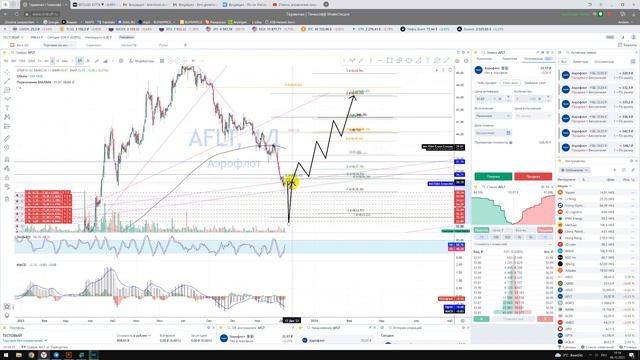
Task: Choose the candlestick chart type icon
Action: click(x=80, y=61)
